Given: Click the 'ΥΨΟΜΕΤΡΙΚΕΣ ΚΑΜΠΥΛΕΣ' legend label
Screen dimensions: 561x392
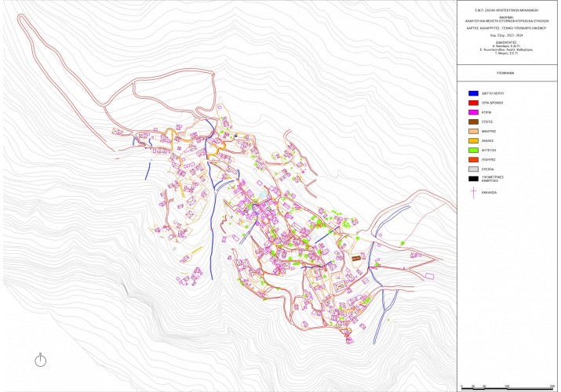Looking at the screenshot, I should [x=493, y=179].
